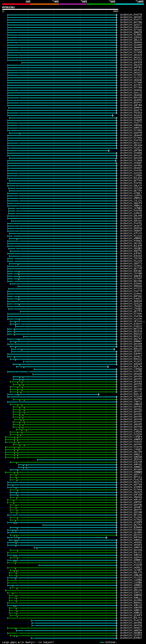
Task: Select hit label UniRef100_Q8LCZ4
Action: [x=131, y=40]
